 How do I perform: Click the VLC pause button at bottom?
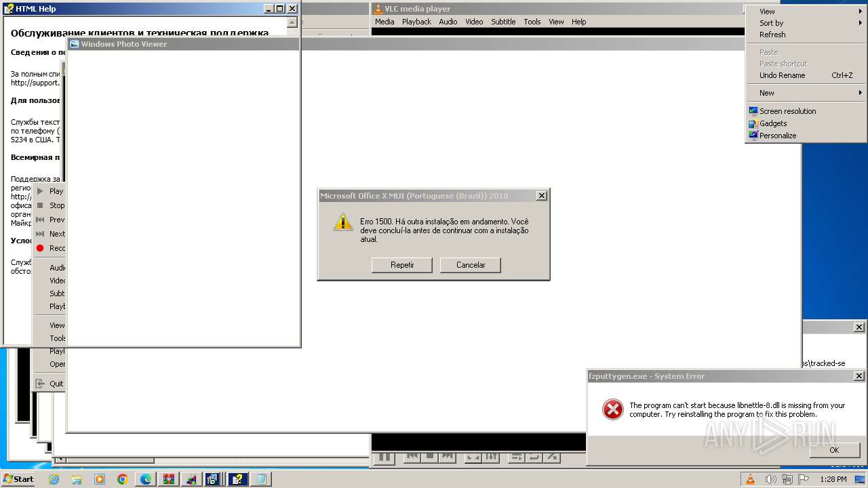[384, 458]
